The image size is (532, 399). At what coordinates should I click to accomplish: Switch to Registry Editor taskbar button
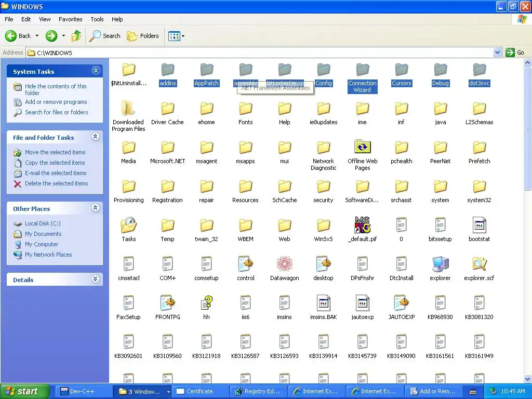click(259, 391)
